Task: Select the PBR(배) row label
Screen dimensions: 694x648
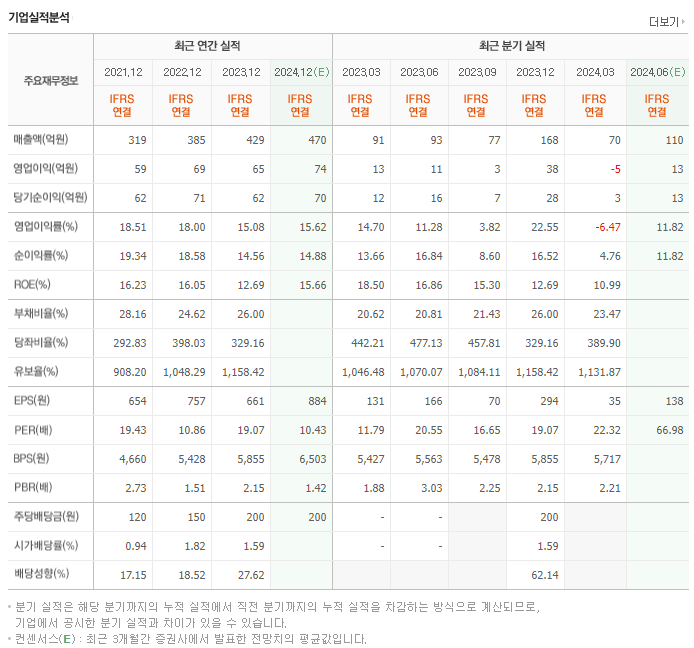Action: point(33,487)
